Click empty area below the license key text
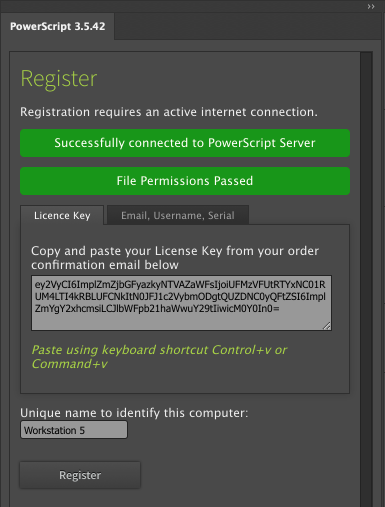 [177, 322]
